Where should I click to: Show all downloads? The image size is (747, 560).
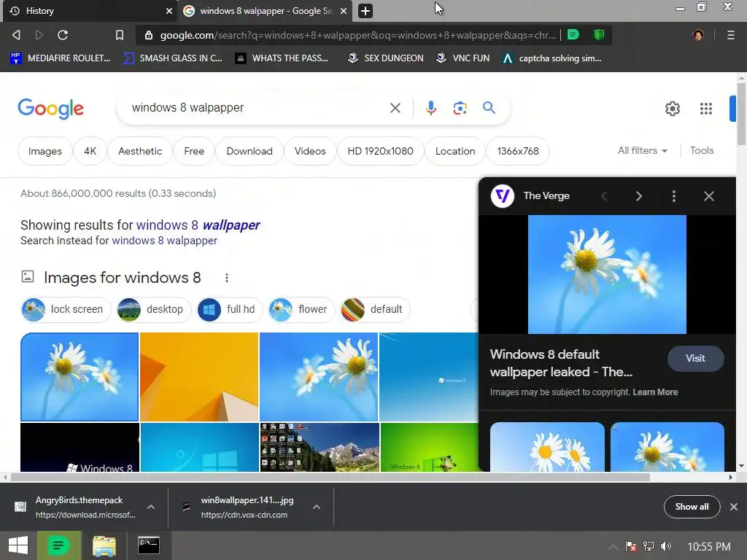pos(692,507)
